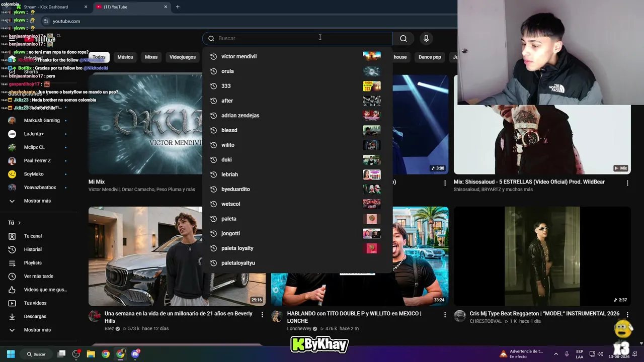Viewport: 644px width, 362px height.
Task: Open SoyMako channel avatar in sidebar
Action: [x=12, y=174]
